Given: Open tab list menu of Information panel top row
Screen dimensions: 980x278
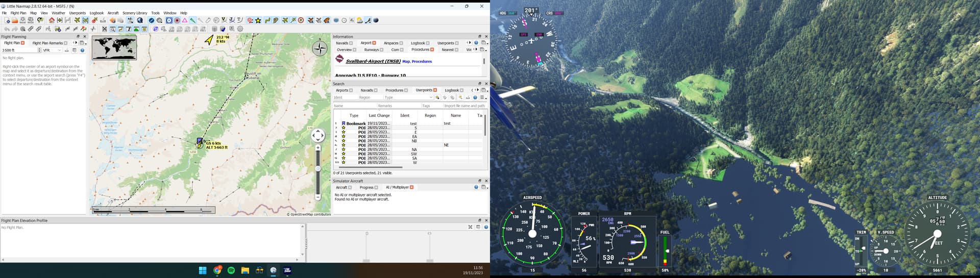Looking at the screenshot, I should coord(484,43).
